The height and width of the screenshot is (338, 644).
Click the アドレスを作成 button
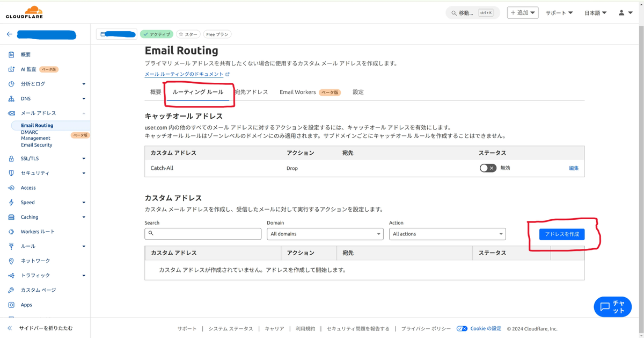pos(562,234)
